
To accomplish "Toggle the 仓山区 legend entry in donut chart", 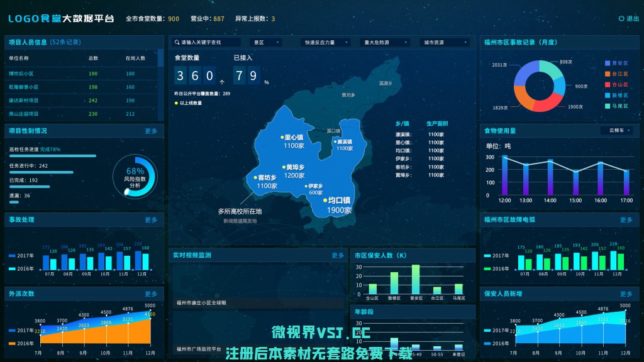I will [616, 84].
